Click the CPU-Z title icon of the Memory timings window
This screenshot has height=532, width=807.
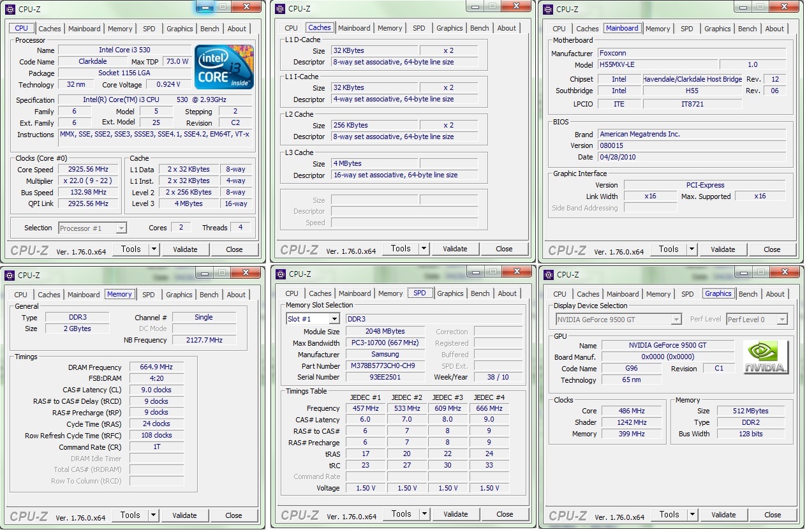10,276
